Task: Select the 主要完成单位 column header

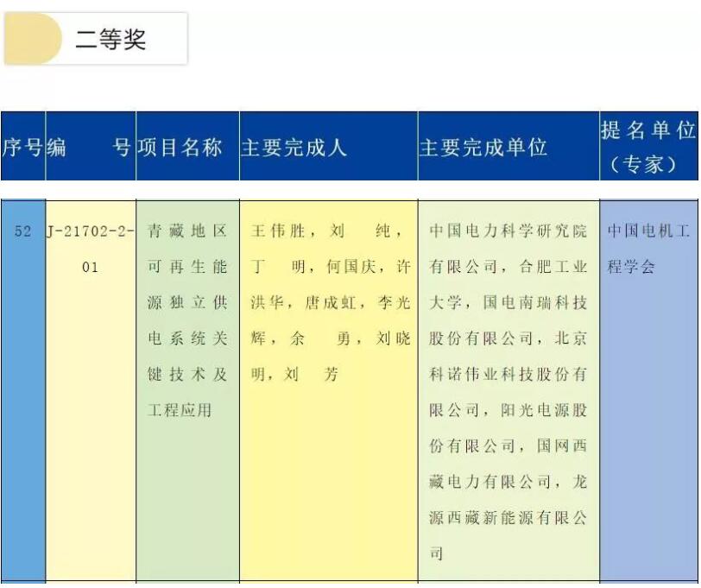Action: 483,147
